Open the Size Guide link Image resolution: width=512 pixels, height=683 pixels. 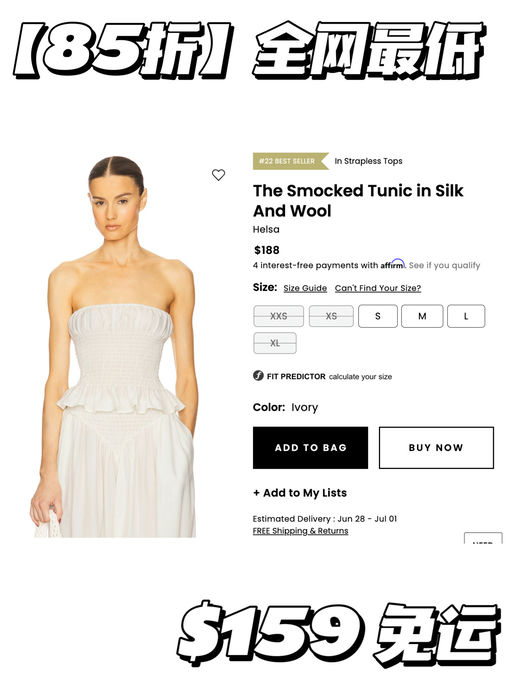tap(305, 288)
